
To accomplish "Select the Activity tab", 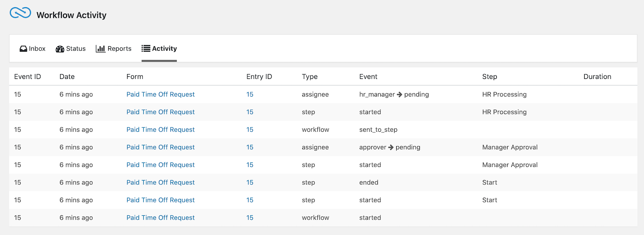I will [x=159, y=48].
